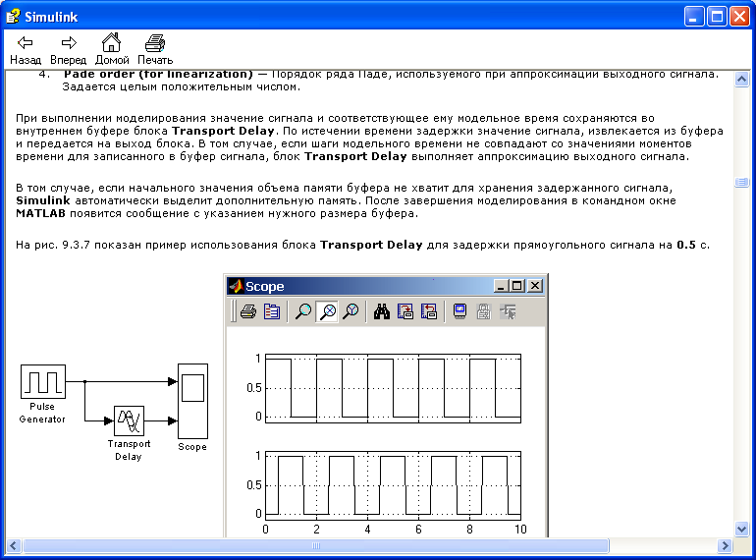Click the 'MATLAB' bold word in text

[40, 213]
